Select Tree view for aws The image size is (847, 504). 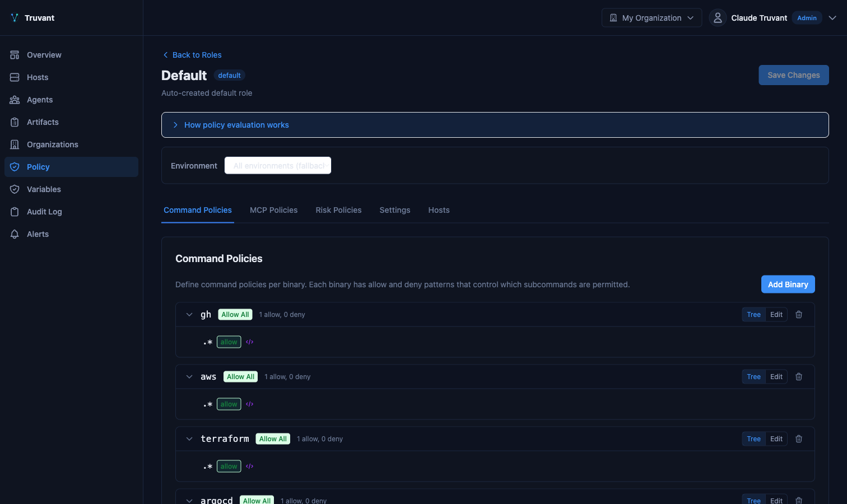[753, 377]
